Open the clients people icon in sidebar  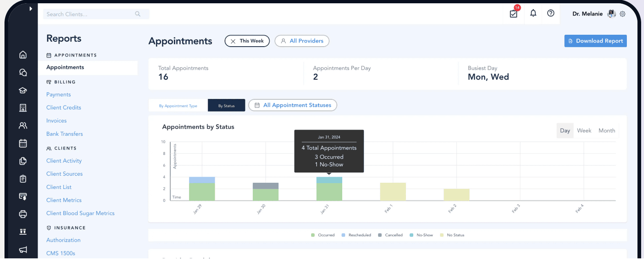point(23,126)
